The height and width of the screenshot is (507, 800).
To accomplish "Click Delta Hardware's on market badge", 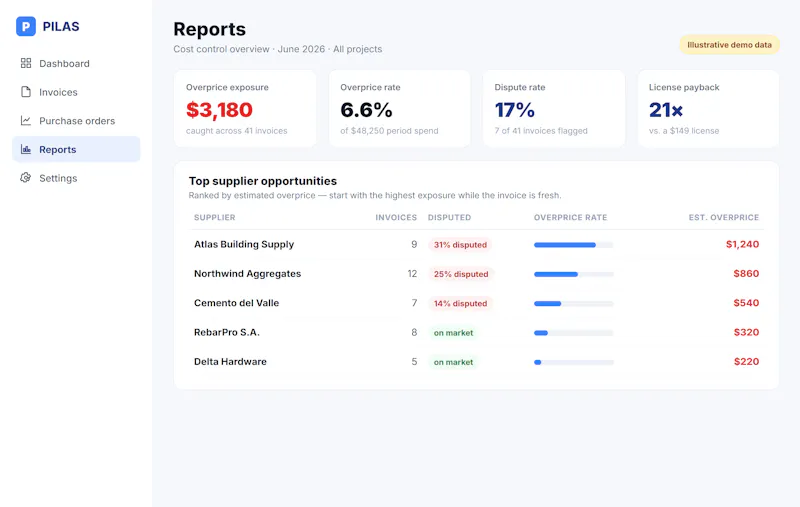I will click(x=453, y=362).
